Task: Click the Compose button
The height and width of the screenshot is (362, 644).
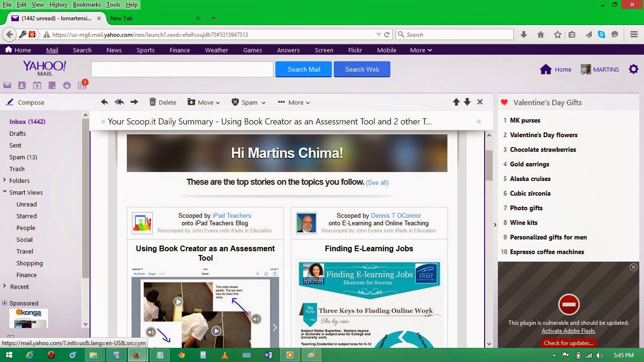Action: coord(25,102)
